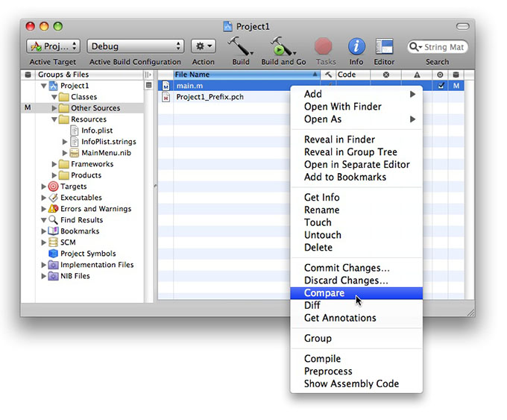
Task: Open the Active Target popup
Action: (x=53, y=46)
